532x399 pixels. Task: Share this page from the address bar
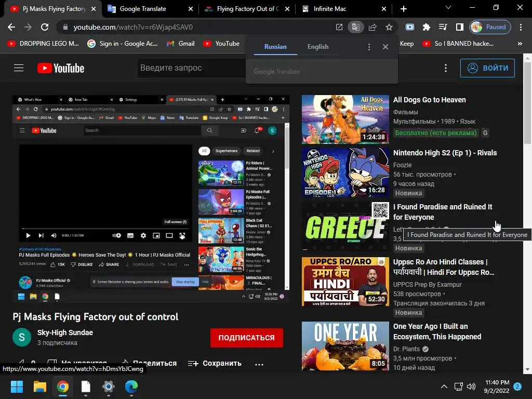[x=373, y=27]
